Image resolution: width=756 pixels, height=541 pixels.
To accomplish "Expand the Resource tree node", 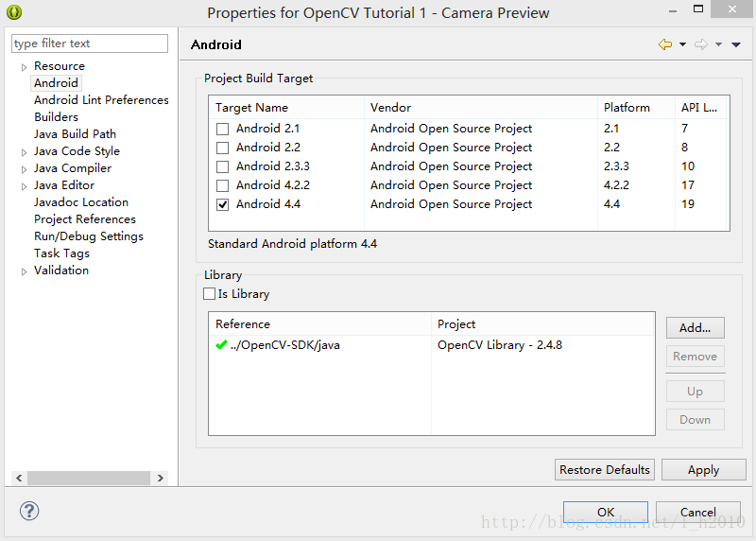I will (x=24, y=67).
